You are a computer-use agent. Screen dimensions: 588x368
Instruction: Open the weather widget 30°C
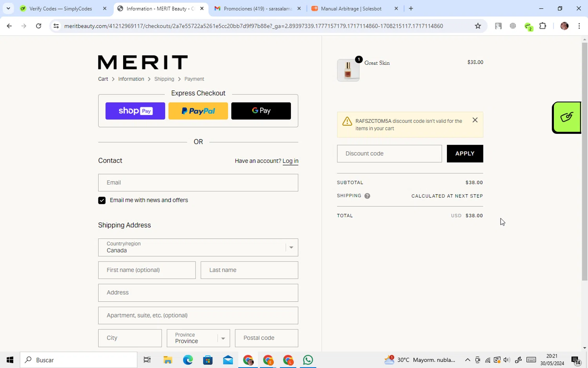[419, 360]
